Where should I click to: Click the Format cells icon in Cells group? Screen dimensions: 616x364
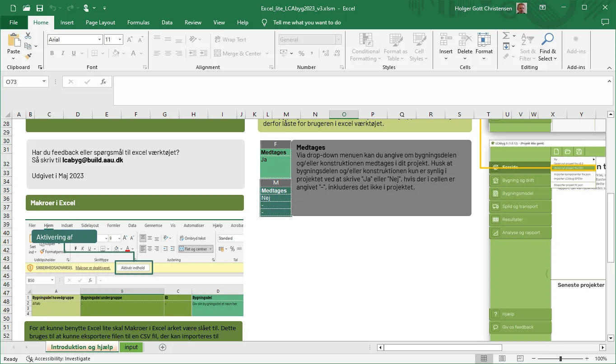coord(484,40)
